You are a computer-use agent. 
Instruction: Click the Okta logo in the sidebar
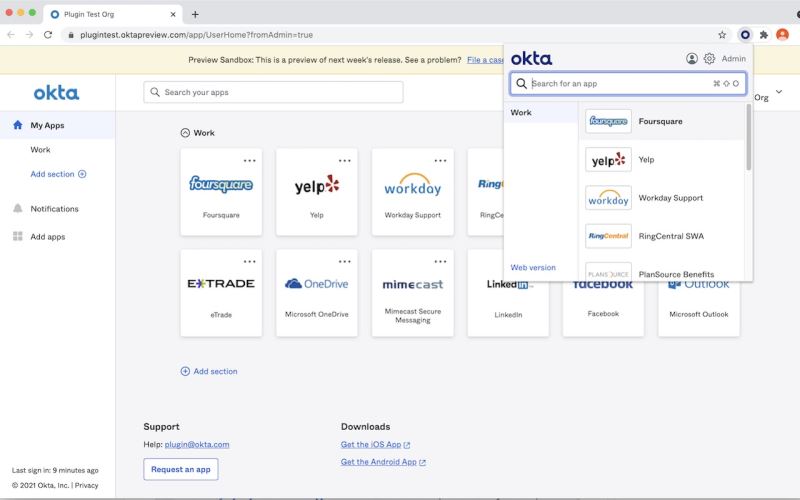coord(56,93)
